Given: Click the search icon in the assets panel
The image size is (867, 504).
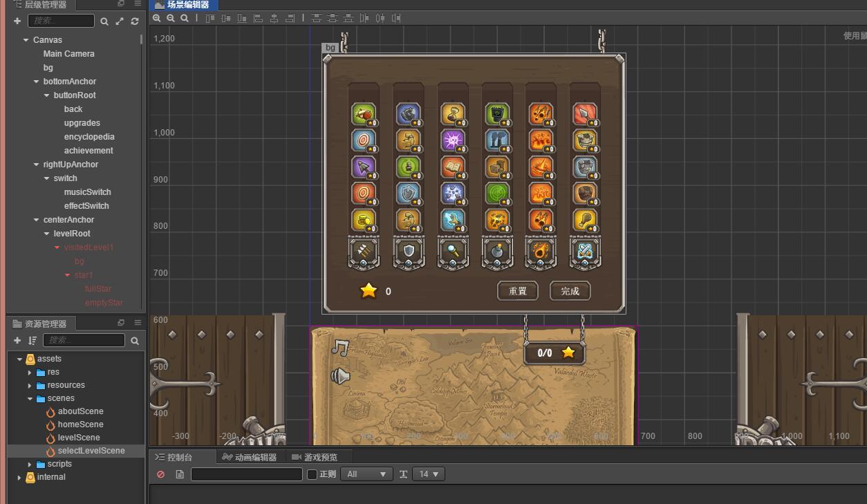Looking at the screenshot, I should 135,340.
